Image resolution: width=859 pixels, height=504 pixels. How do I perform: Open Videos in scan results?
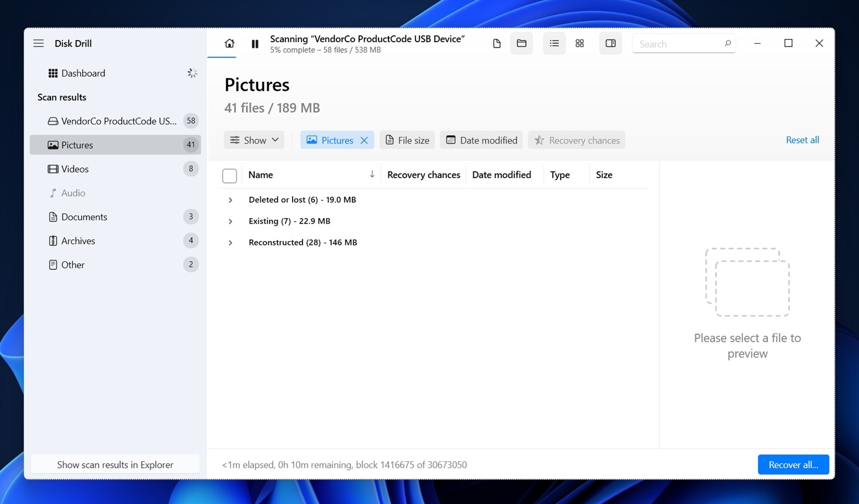pos(75,169)
